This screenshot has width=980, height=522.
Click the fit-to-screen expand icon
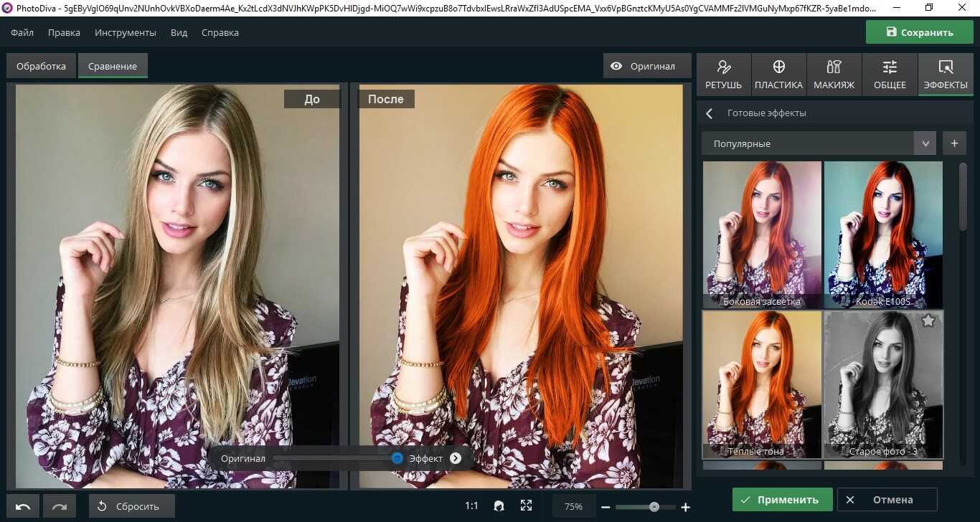[526, 506]
